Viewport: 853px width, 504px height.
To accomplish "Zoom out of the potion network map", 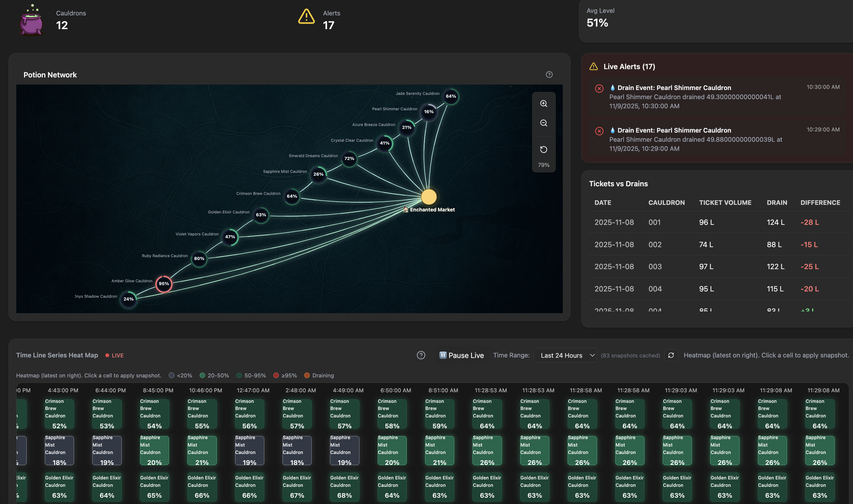I will [543, 123].
